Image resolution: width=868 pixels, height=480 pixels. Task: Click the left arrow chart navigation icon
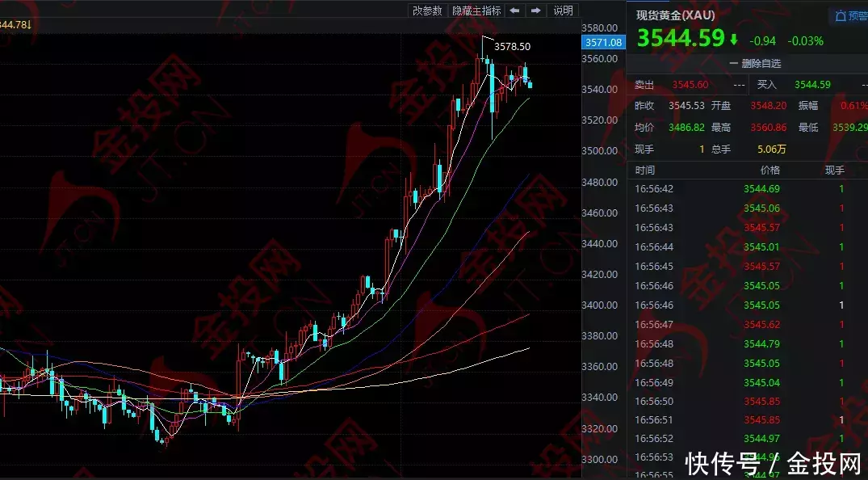click(x=514, y=11)
